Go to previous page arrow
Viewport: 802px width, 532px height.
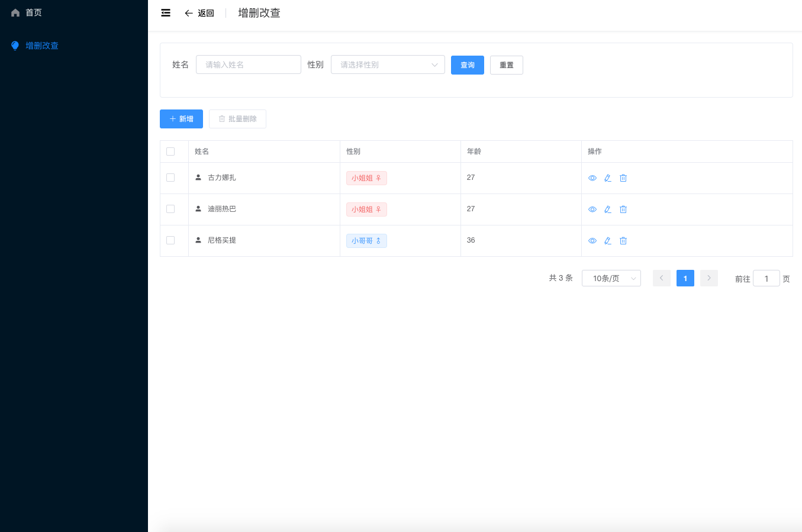click(x=662, y=278)
